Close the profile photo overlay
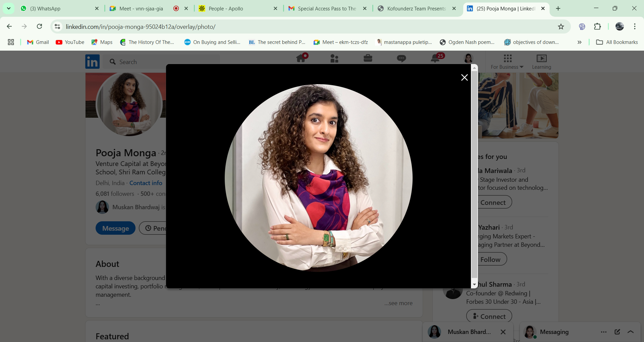644x342 pixels. 464,77
